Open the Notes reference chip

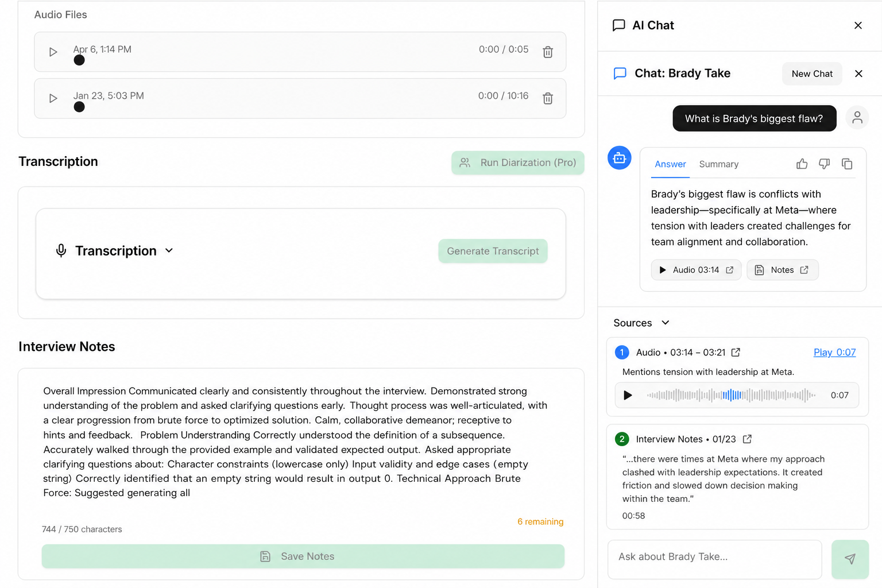[782, 270]
